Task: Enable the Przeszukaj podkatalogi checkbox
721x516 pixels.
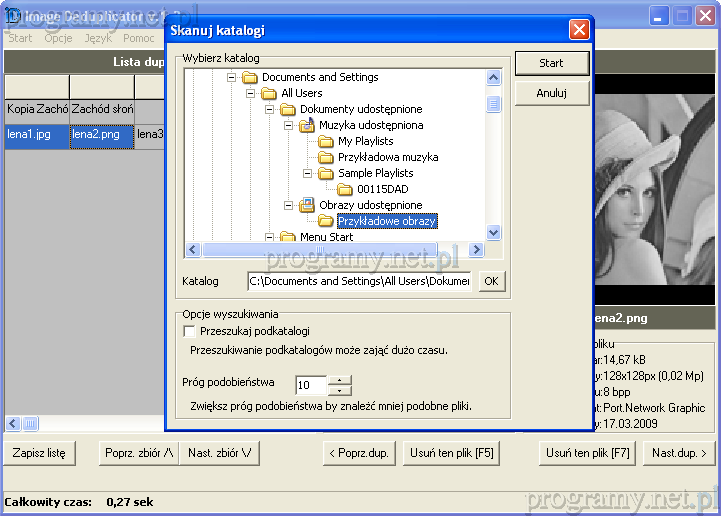Action: (189, 331)
